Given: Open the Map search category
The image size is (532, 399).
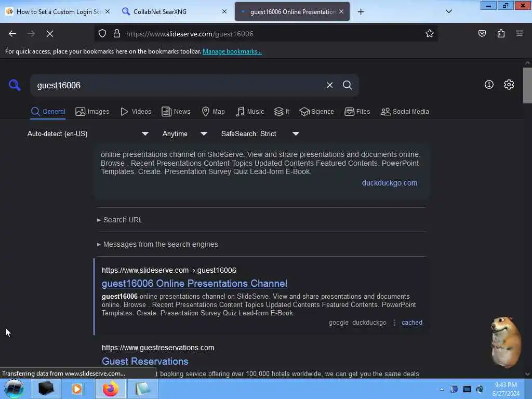Looking at the screenshot, I should 213,112.
